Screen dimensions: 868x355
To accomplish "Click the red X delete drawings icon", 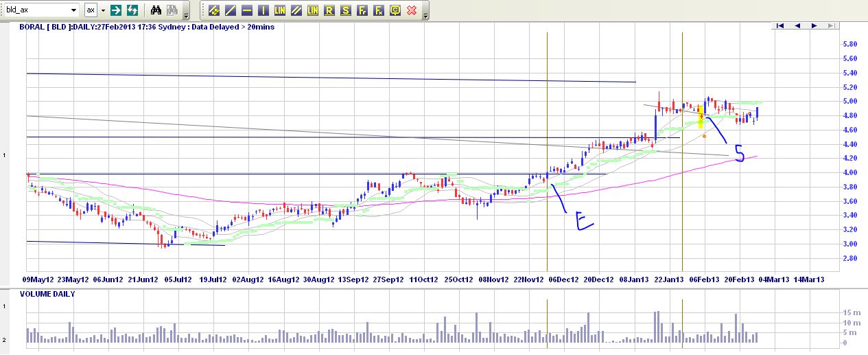I will 412,10.
